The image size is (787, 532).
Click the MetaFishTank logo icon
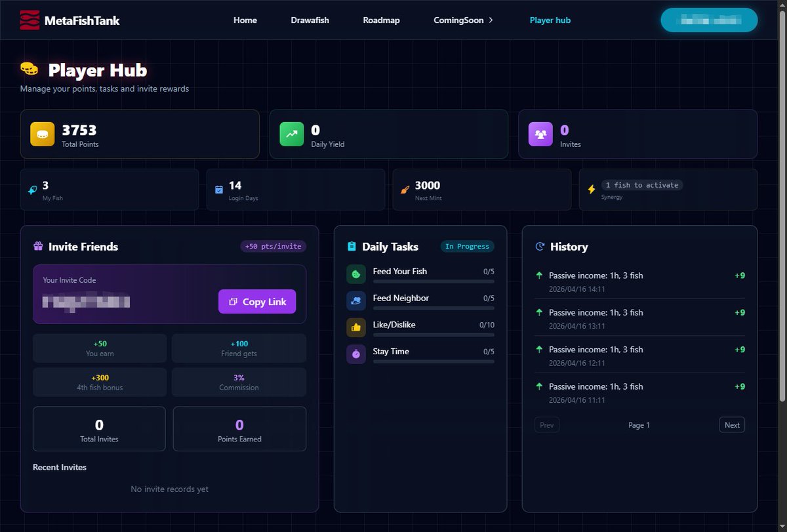point(30,20)
